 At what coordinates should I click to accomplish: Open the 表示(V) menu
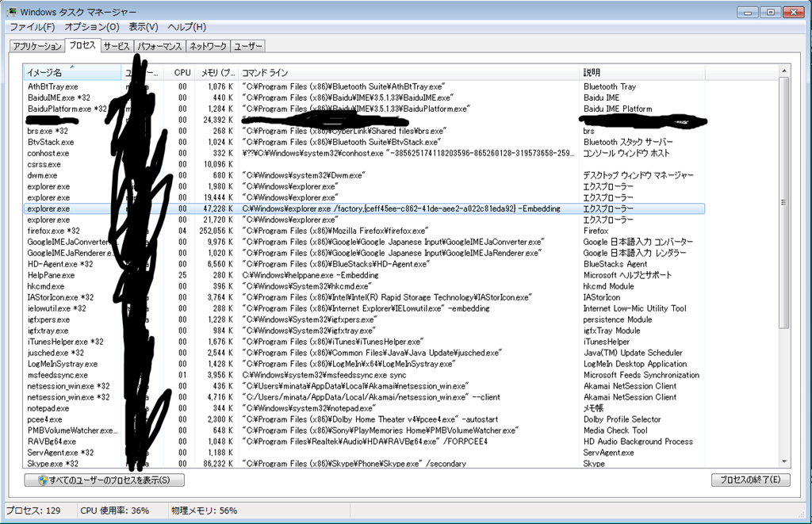point(144,27)
